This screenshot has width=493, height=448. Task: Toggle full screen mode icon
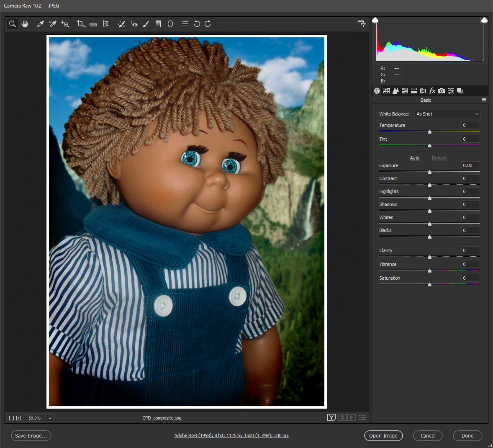point(362,24)
